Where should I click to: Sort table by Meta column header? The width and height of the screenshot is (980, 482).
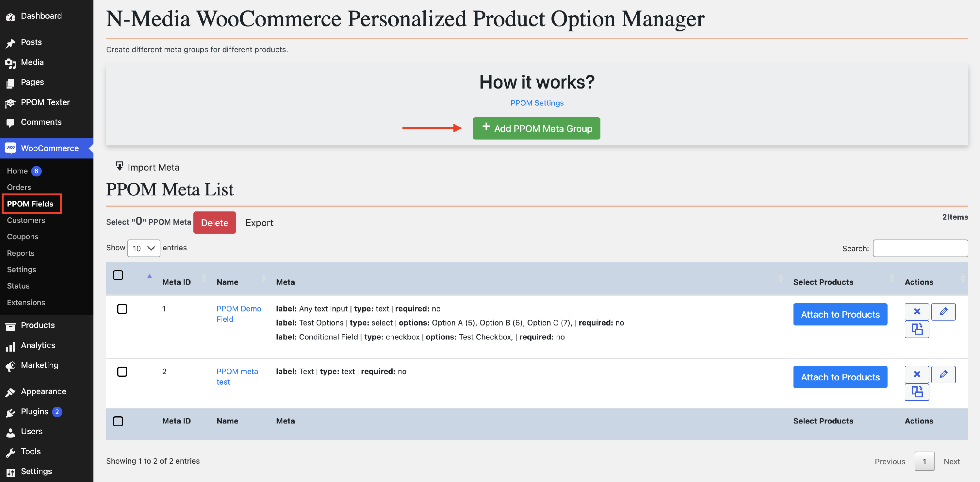point(285,282)
